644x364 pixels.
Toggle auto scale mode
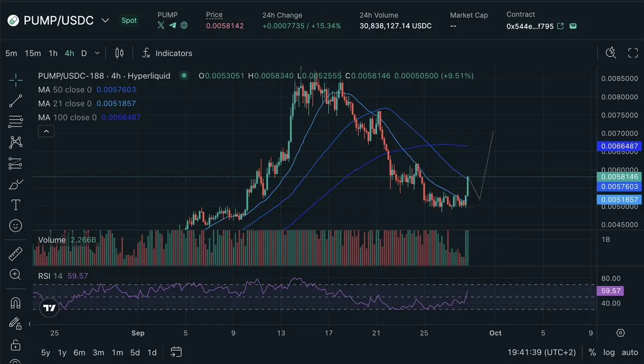tap(629, 353)
